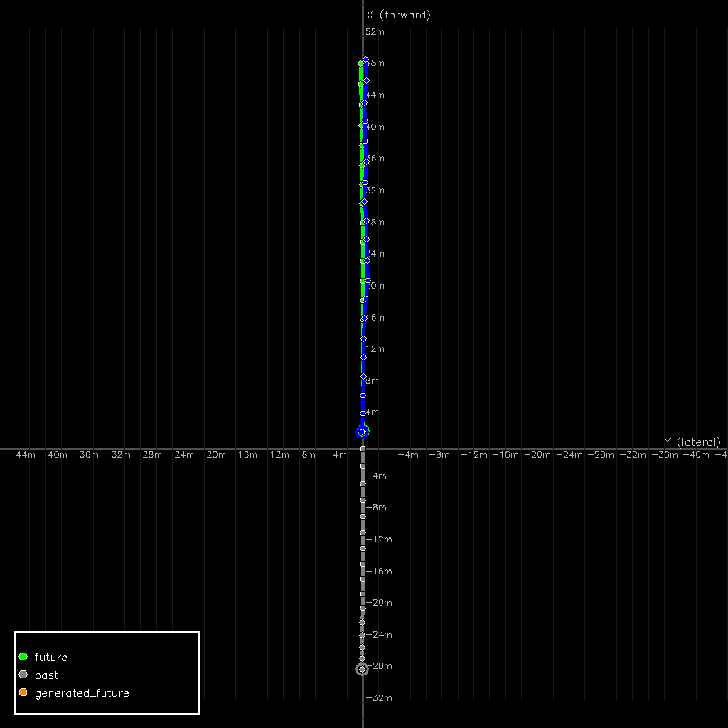Viewport: 728px width, 728px height.
Task: Click the "Y (lateral)" axis title
Action: (692, 442)
